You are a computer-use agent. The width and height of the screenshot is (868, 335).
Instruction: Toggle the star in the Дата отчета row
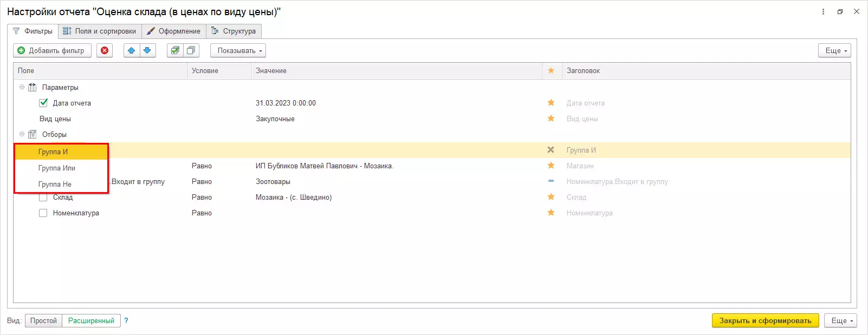[551, 103]
